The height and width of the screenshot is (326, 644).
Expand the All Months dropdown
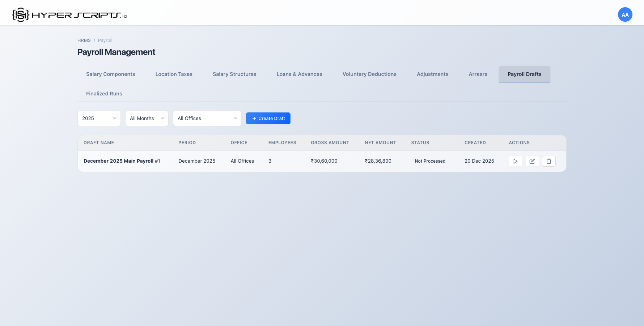click(x=147, y=118)
